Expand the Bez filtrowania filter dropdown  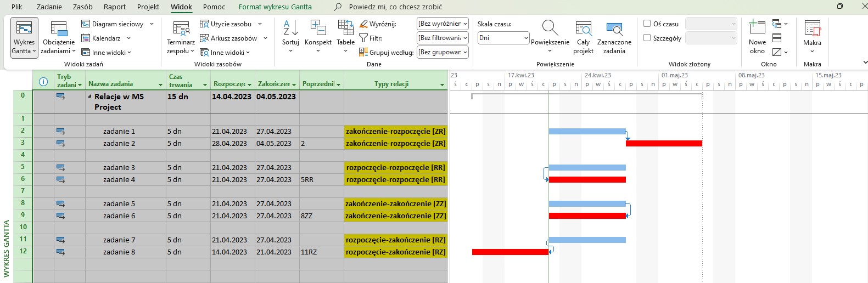[x=465, y=38]
